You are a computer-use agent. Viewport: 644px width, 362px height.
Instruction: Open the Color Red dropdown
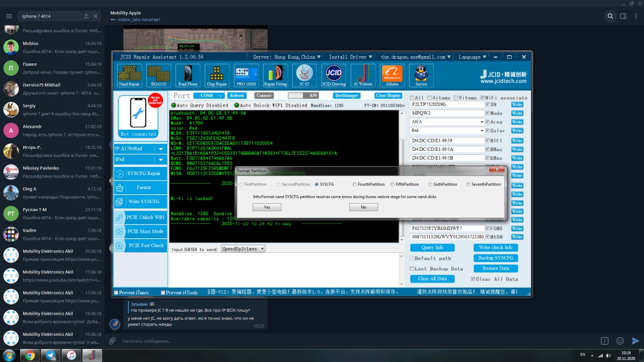click(x=482, y=130)
